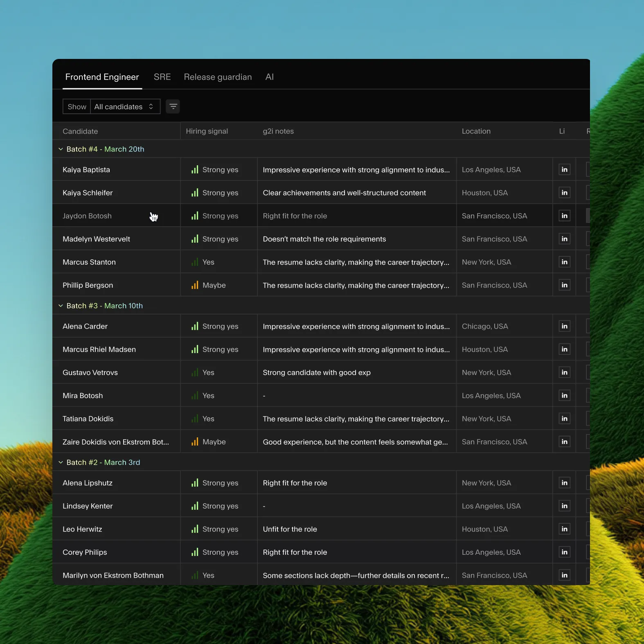Collapse Batch #4 - March 20th group
The image size is (644, 644).
coord(61,149)
